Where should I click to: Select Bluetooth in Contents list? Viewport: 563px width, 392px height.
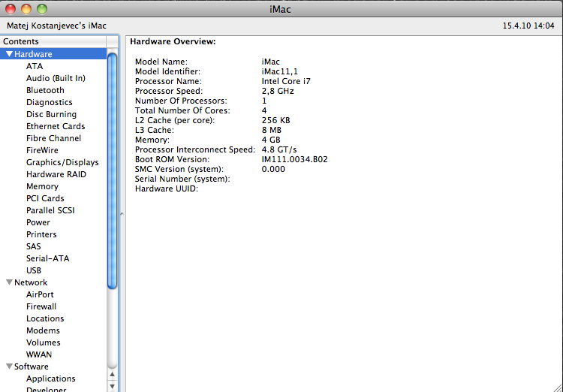point(45,90)
